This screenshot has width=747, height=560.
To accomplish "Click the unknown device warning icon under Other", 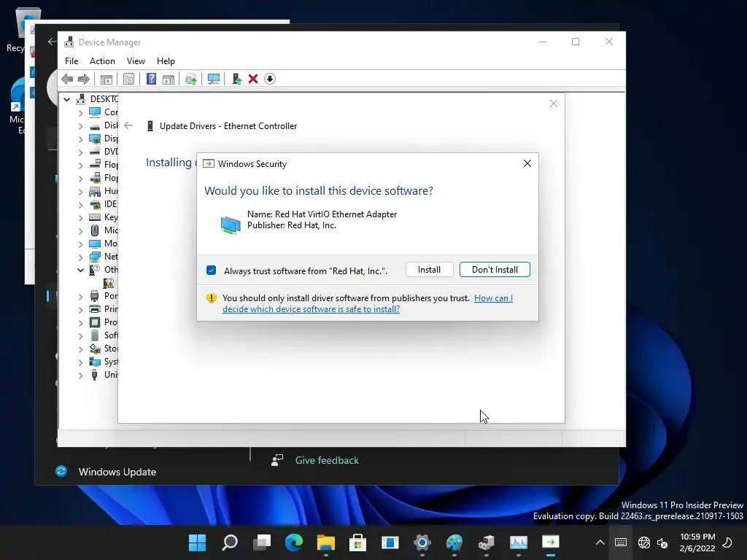I will (x=109, y=283).
